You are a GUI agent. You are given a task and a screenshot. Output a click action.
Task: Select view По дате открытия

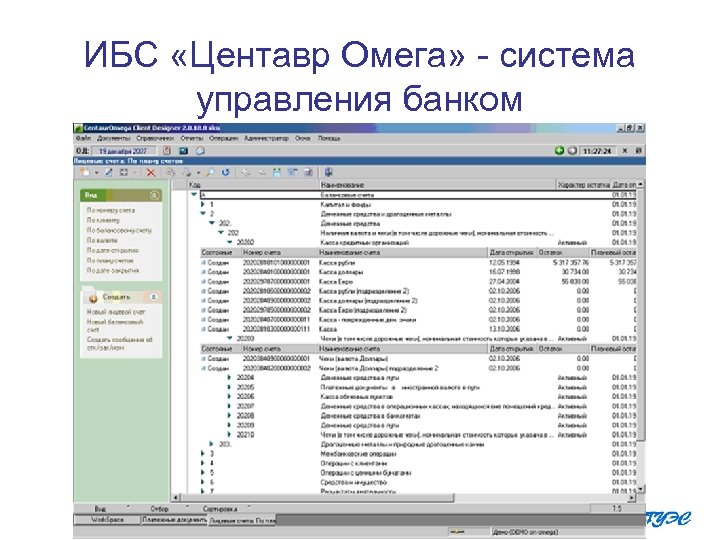[x=112, y=251]
